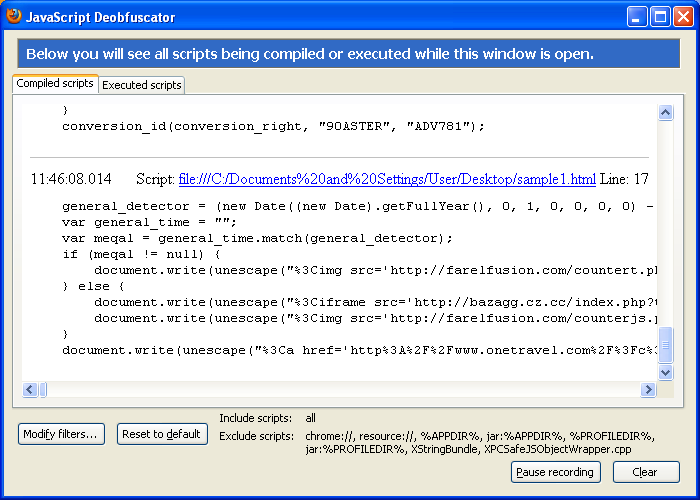
Task: Pause recording of scripts
Action: click(x=556, y=472)
